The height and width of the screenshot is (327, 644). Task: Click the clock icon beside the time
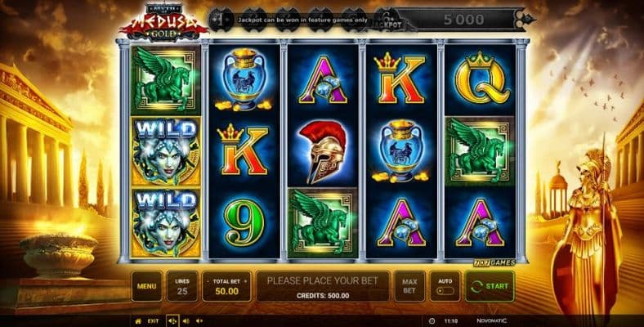(432, 321)
